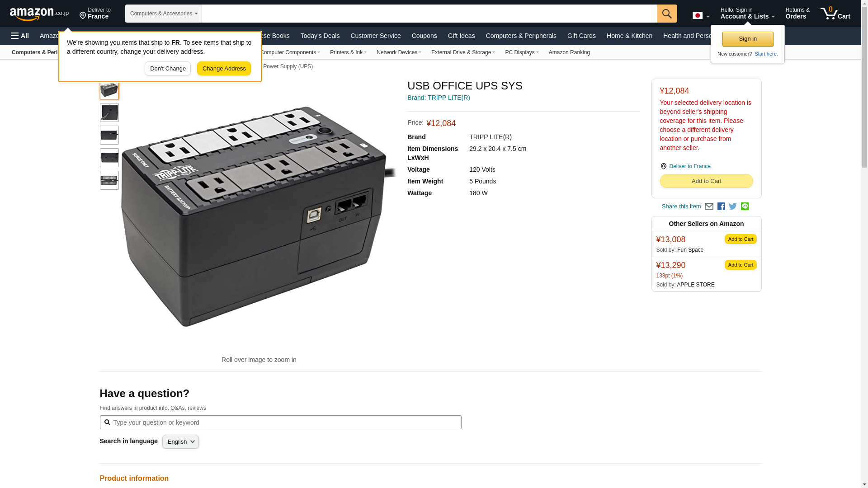
Task: Go to Customer Service menu item
Action: click(375, 36)
